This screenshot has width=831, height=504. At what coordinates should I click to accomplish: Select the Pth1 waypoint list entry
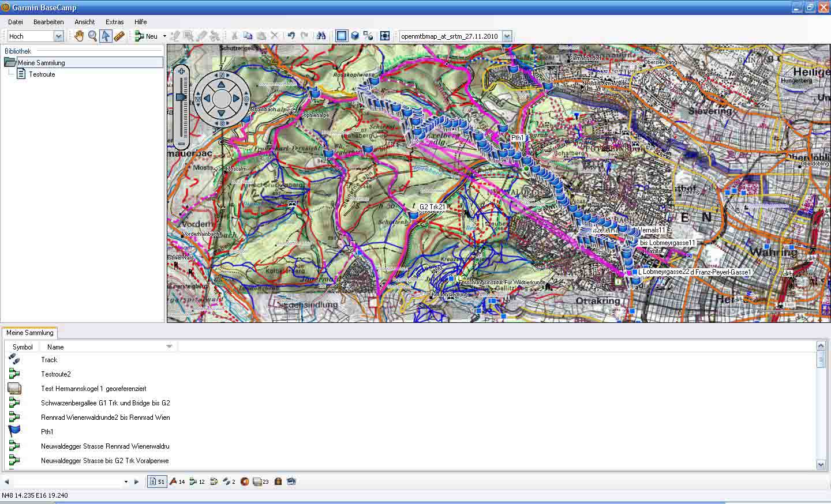[x=47, y=432]
